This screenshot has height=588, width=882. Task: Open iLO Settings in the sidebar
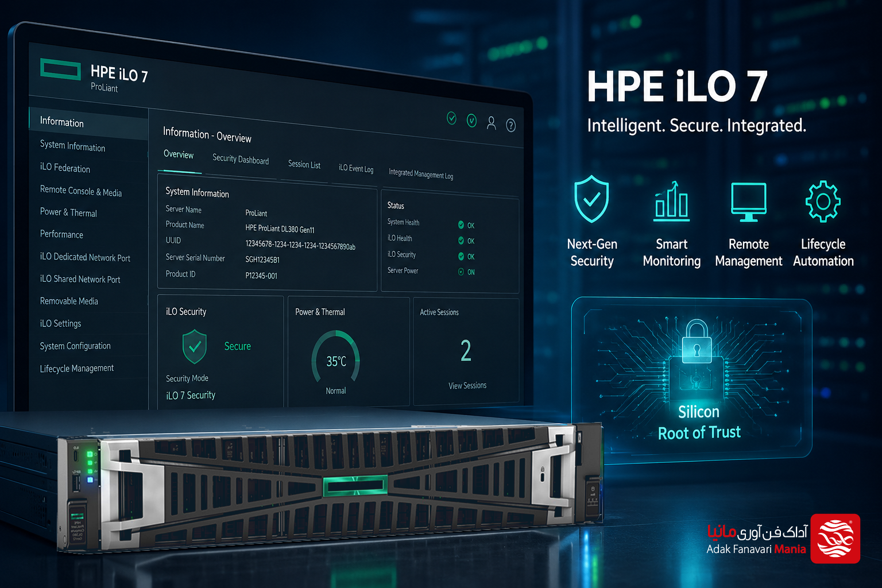60,323
